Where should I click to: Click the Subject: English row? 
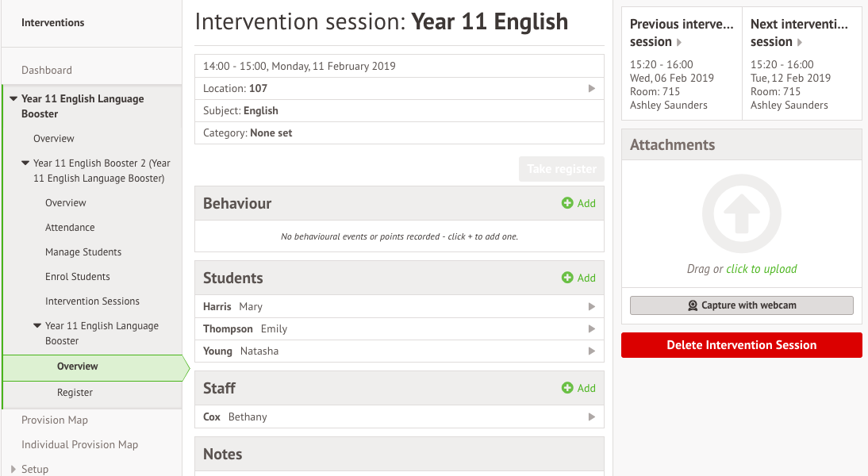[399, 111]
